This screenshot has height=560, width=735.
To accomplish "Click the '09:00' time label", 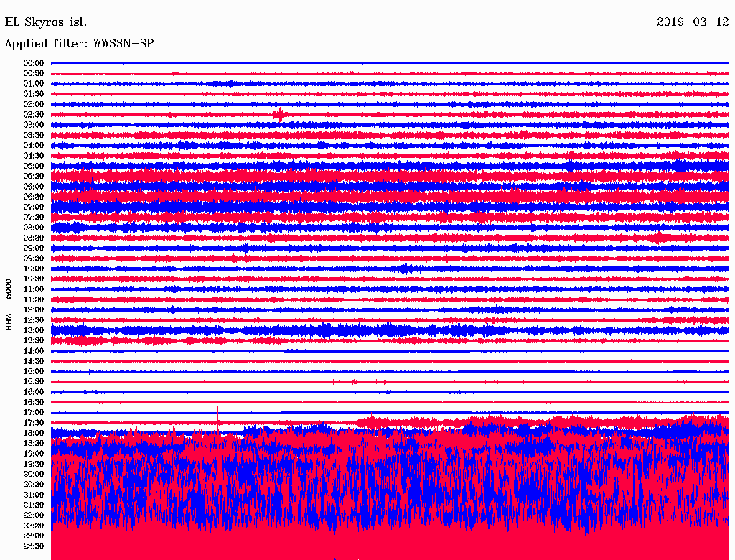I will pos(34,248).
